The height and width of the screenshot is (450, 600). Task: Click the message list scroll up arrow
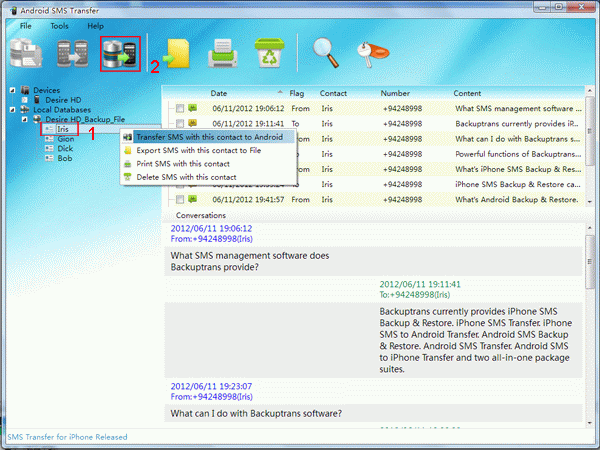tap(590, 91)
